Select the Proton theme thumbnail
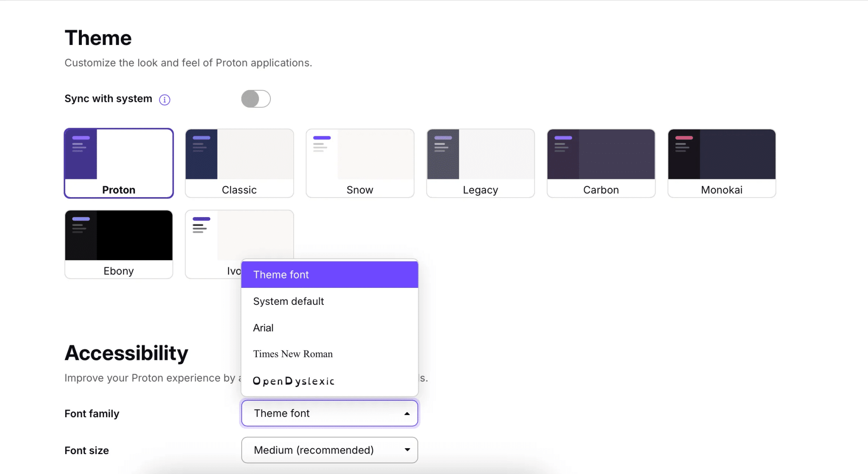The height and width of the screenshot is (474, 868). pyautogui.click(x=119, y=163)
